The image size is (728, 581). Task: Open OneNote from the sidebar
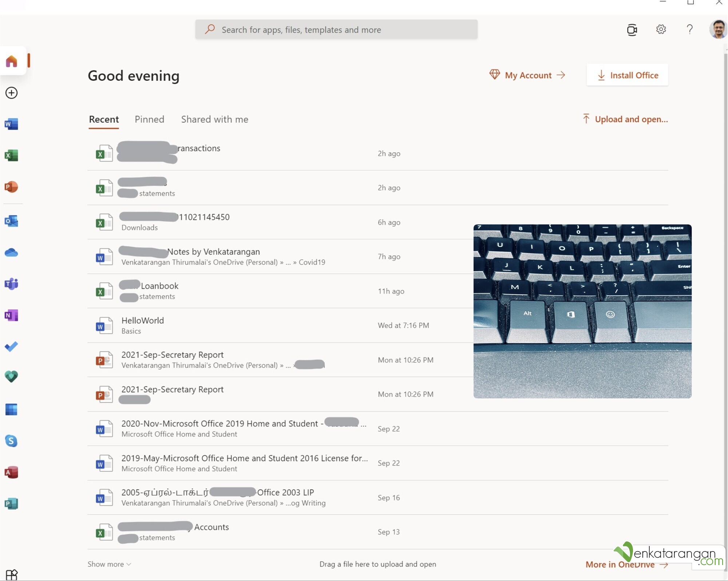[x=11, y=315]
